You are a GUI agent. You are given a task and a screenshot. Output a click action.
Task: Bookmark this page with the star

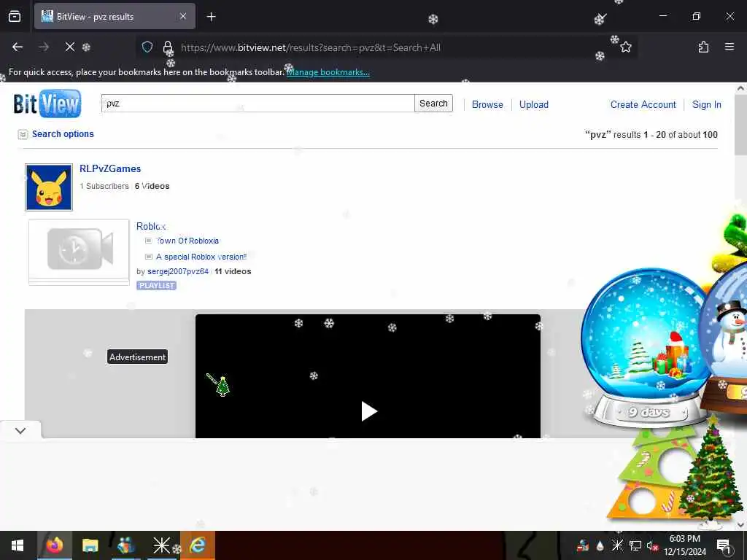[x=626, y=47]
